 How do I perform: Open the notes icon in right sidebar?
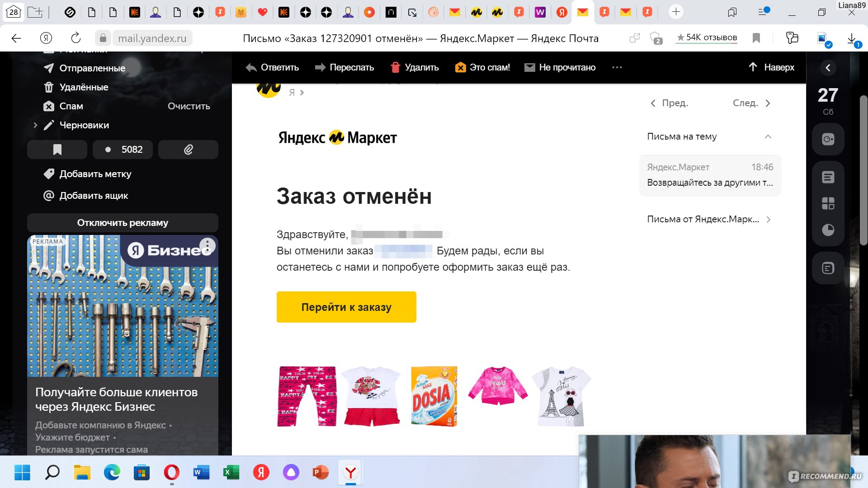click(x=828, y=177)
